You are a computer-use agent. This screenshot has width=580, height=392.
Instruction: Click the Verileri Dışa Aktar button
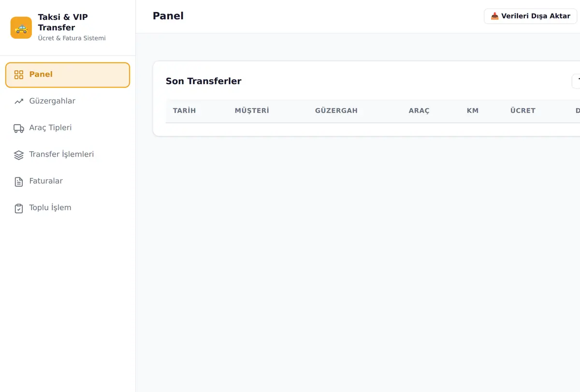click(x=530, y=16)
